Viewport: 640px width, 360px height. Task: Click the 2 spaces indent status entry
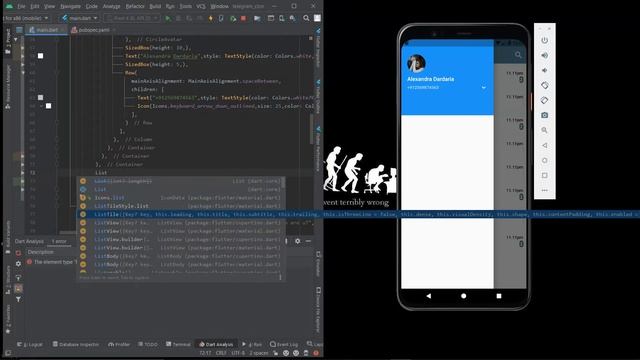pyautogui.click(x=259, y=353)
